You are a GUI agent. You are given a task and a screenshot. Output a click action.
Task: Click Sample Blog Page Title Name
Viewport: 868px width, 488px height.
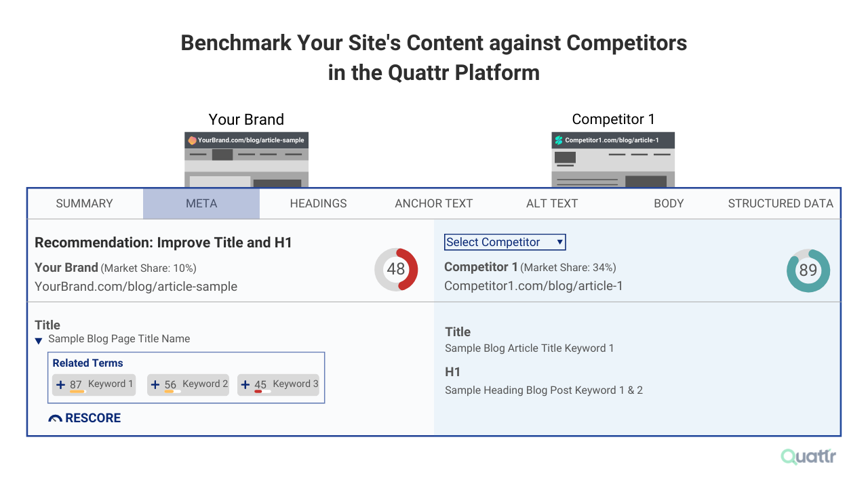coord(119,339)
